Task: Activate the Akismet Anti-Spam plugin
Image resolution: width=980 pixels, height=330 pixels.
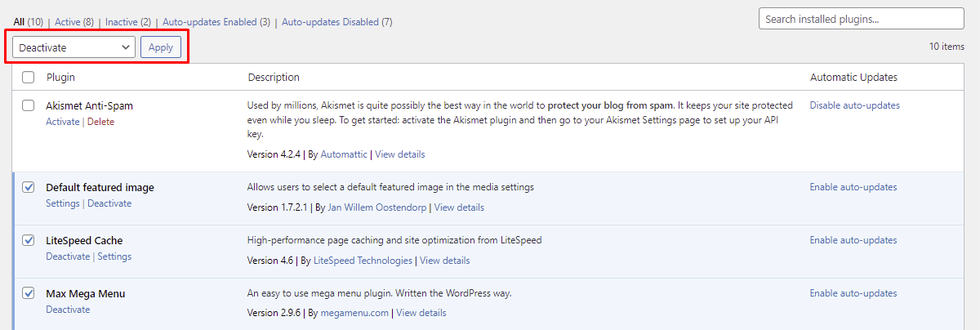Action: 63,122
